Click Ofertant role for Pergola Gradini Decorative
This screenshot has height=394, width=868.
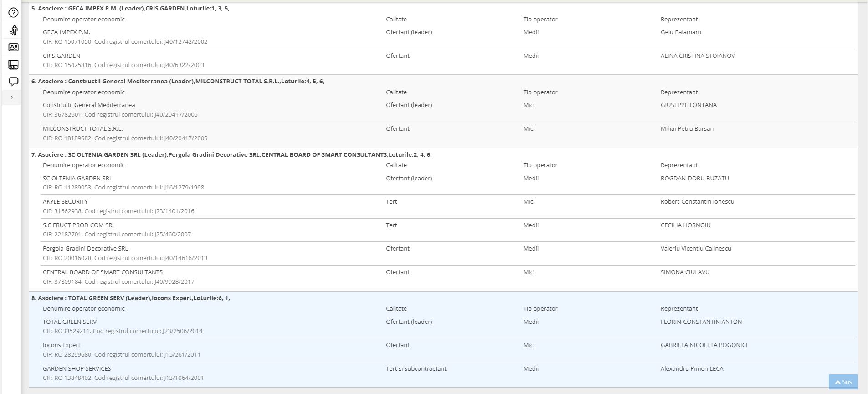tap(397, 248)
